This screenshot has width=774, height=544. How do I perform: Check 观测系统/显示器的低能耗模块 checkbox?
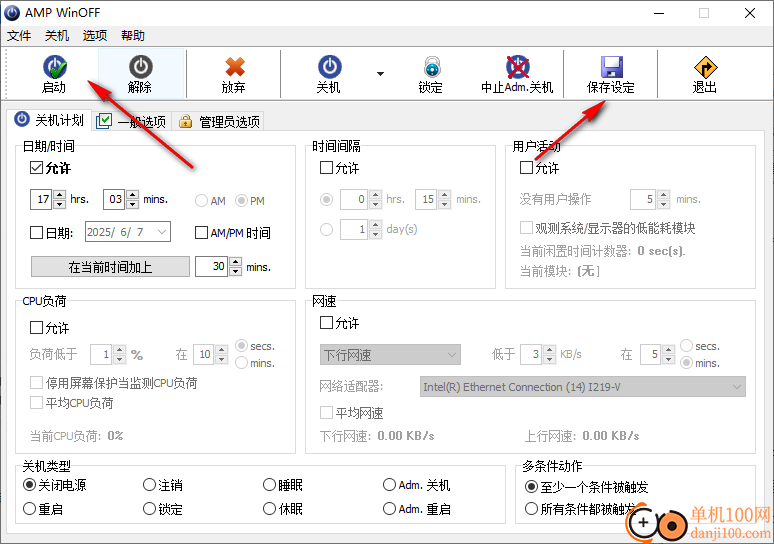point(526,228)
